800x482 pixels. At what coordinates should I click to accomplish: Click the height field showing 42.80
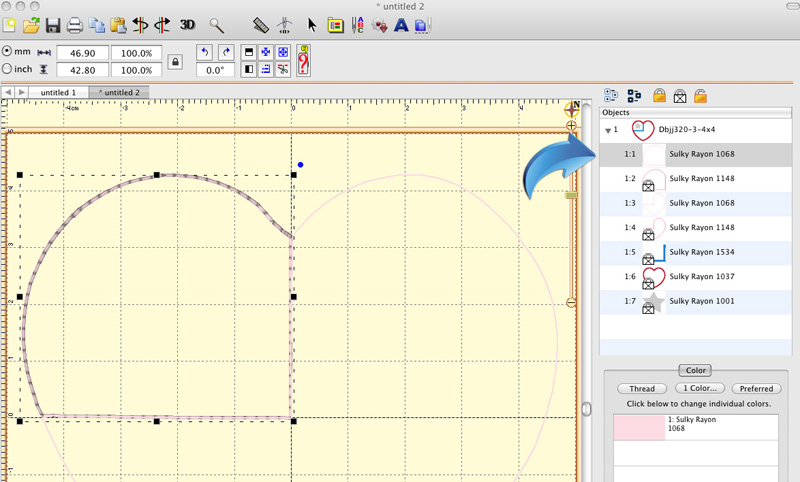(x=83, y=70)
